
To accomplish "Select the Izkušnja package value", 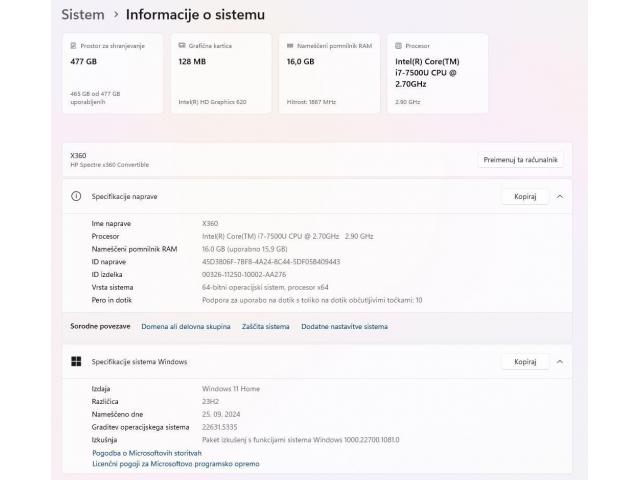I will (x=301, y=440).
